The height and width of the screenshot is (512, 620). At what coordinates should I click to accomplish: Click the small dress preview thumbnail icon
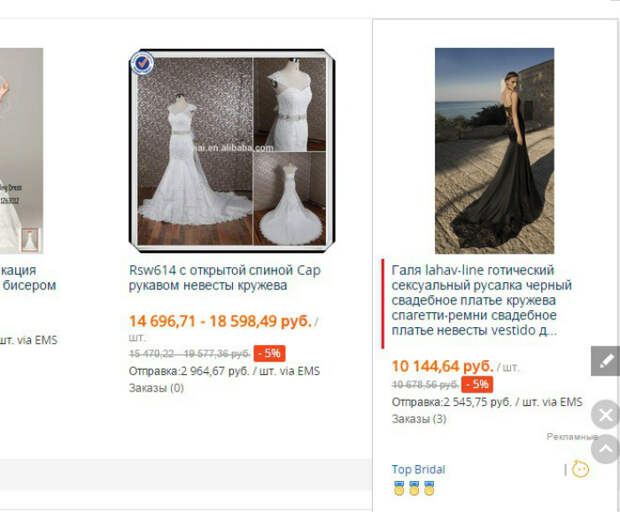30,240
